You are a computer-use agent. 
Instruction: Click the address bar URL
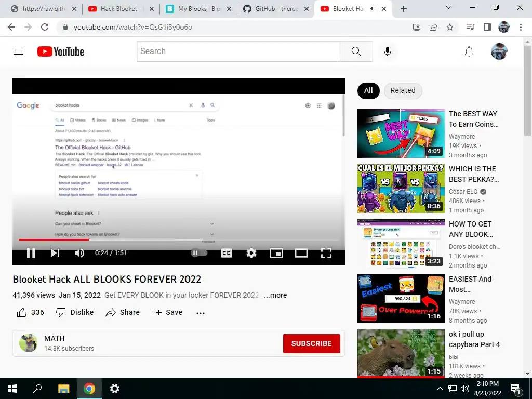[132, 27]
